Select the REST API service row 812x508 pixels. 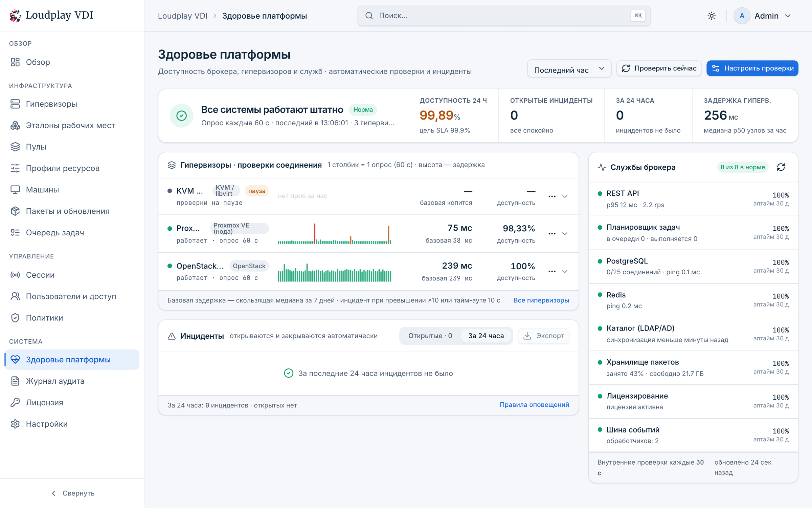693,199
